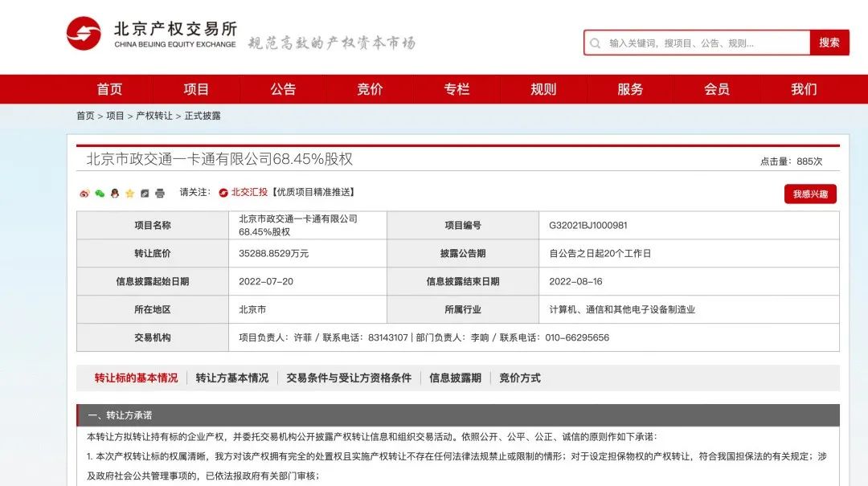Open the 项目 main navigation item
The width and height of the screenshot is (868, 486).
pos(196,89)
